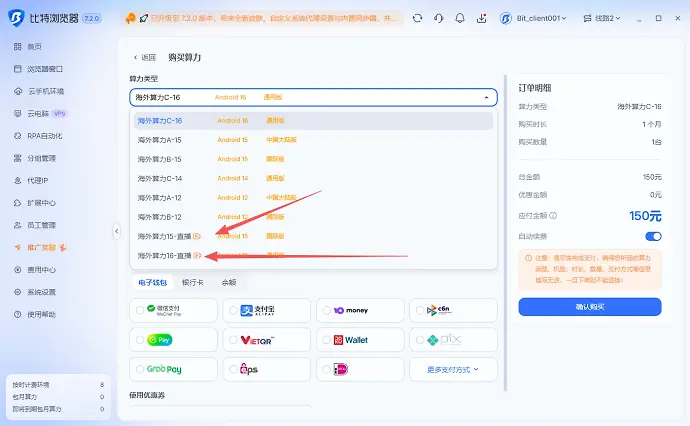
Task: Switch to the 电子钱包 tab
Action: 153,283
